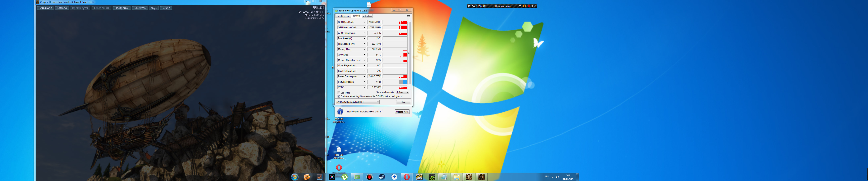
Task: Click the window-select icon in the recorder bar
Action: pos(469,6)
